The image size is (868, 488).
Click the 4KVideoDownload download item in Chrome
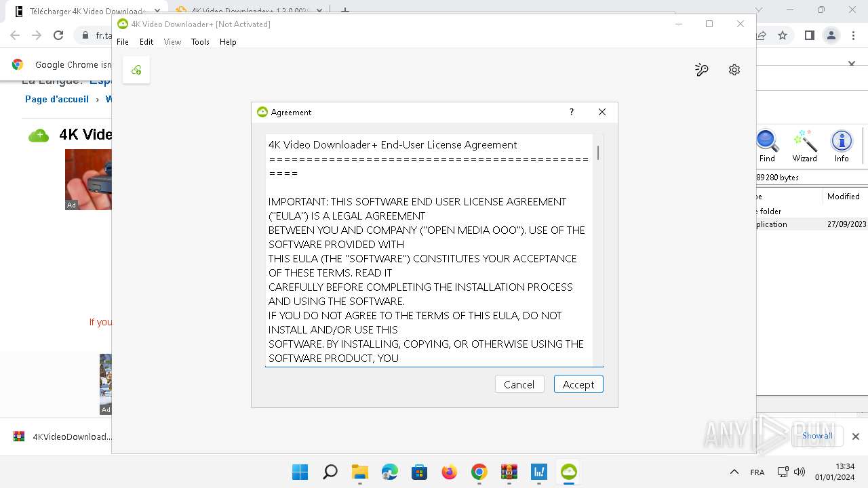coord(61,436)
